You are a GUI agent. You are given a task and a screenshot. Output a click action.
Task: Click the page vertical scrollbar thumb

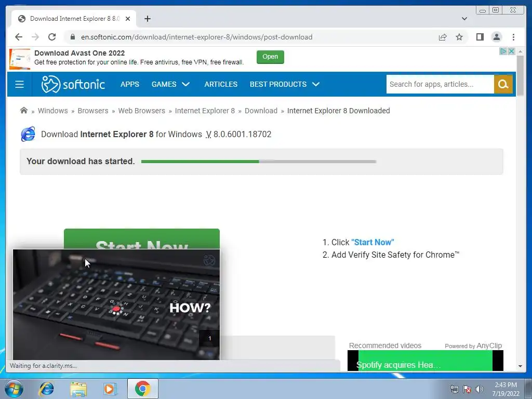tap(520, 76)
